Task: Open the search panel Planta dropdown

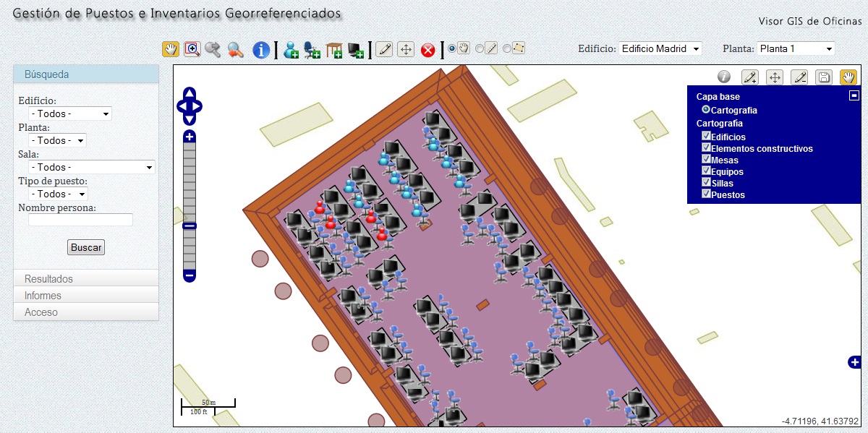Action: click(x=57, y=140)
